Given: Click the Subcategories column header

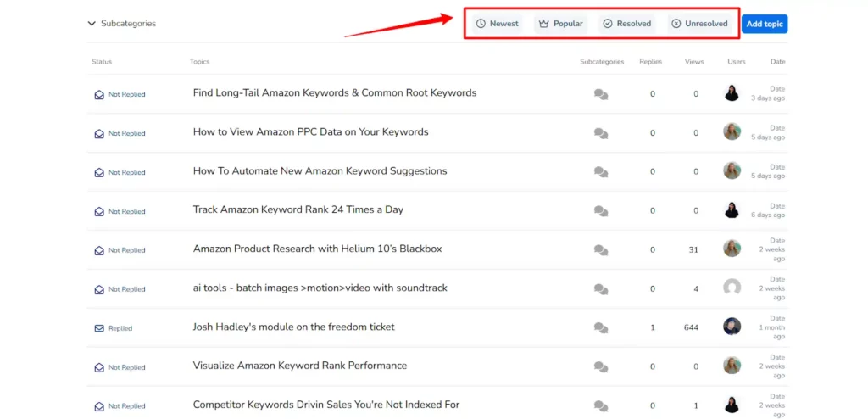Looking at the screenshot, I should click(x=602, y=62).
